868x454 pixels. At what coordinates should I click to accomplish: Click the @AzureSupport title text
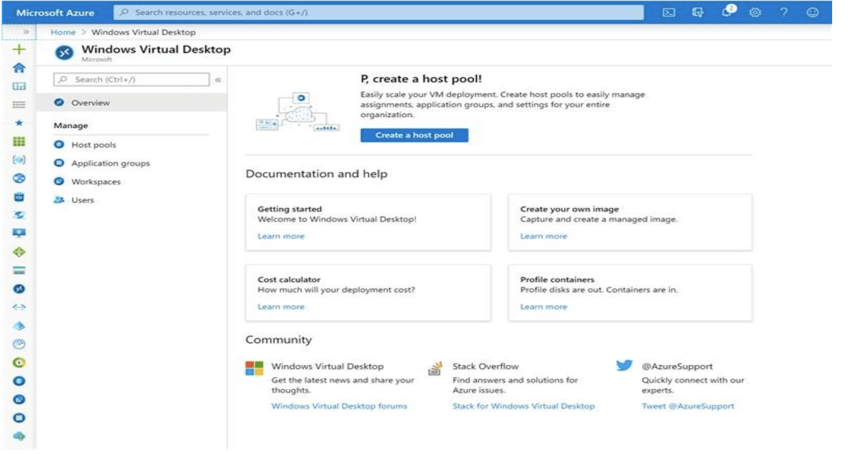click(677, 367)
